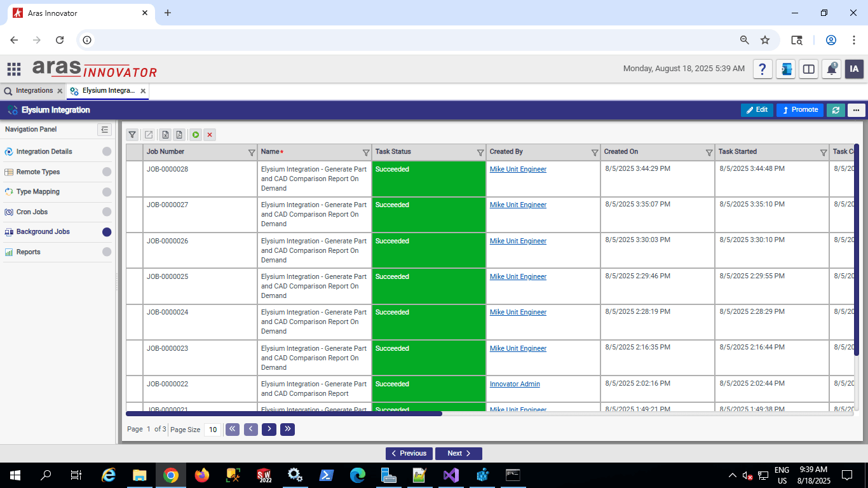Open Created By column filter dropdown
Screen dimensions: 868x488
[x=595, y=152]
